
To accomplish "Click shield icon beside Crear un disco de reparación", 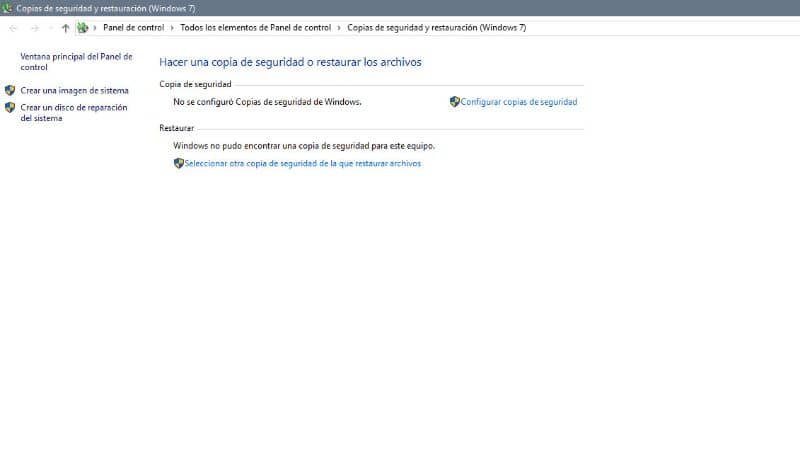I will tap(10, 107).
